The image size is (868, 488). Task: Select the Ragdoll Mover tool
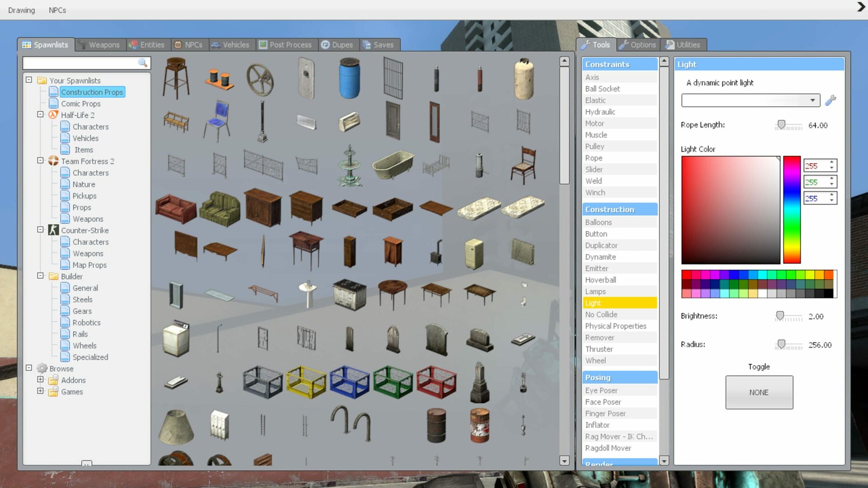click(609, 448)
